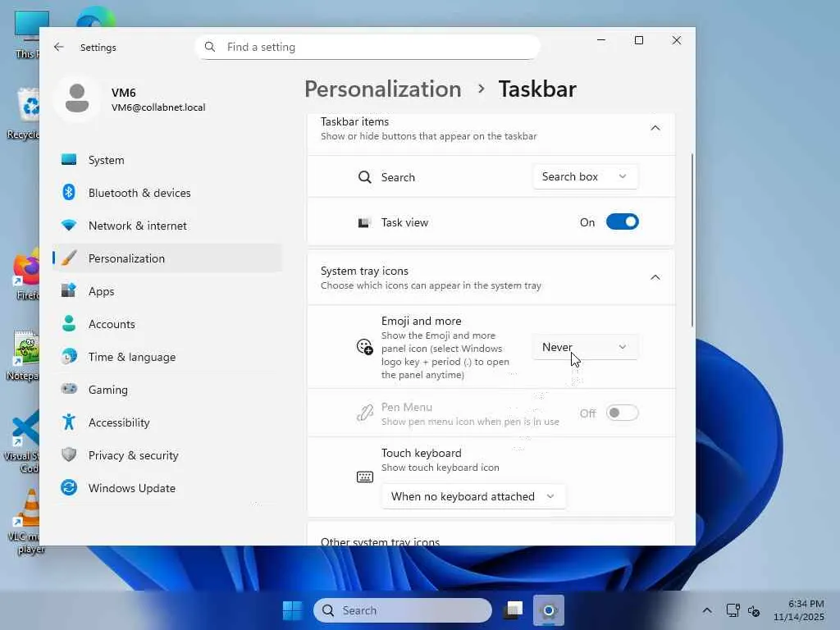The height and width of the screenshot is (630, 840).
Task: Click the This PC desktop icon
Action: [x=27, y=33]
